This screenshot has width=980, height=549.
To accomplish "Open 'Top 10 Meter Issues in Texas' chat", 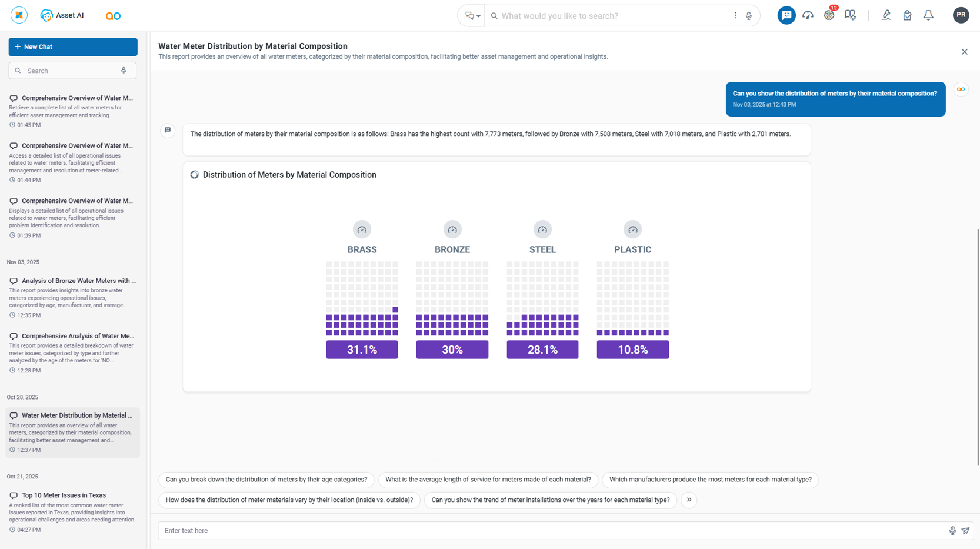I will (x=64, y=495).
